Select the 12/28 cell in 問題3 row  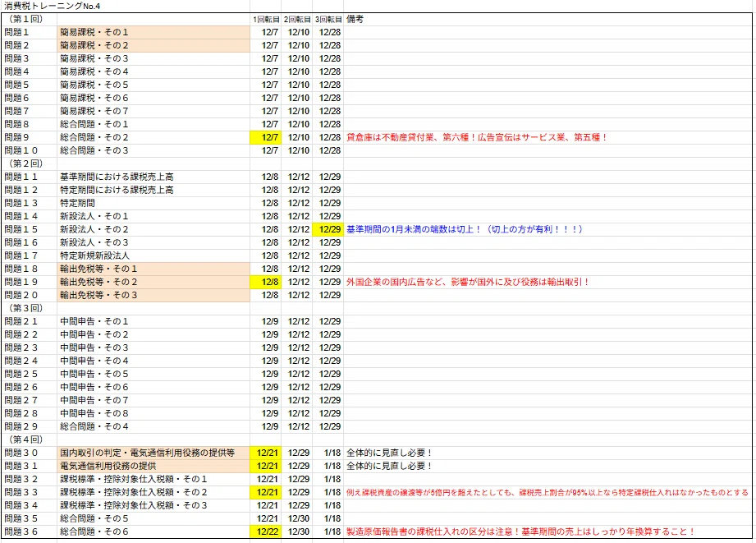(x=328, y=58)
